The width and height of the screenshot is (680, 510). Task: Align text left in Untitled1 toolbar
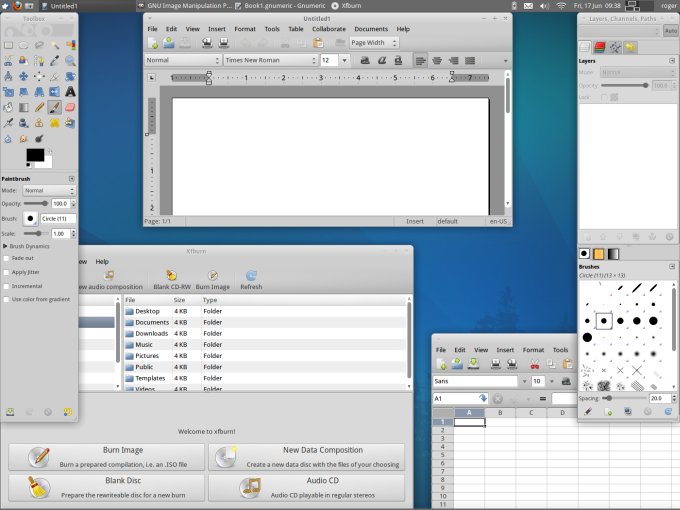(x=420, y=61)
